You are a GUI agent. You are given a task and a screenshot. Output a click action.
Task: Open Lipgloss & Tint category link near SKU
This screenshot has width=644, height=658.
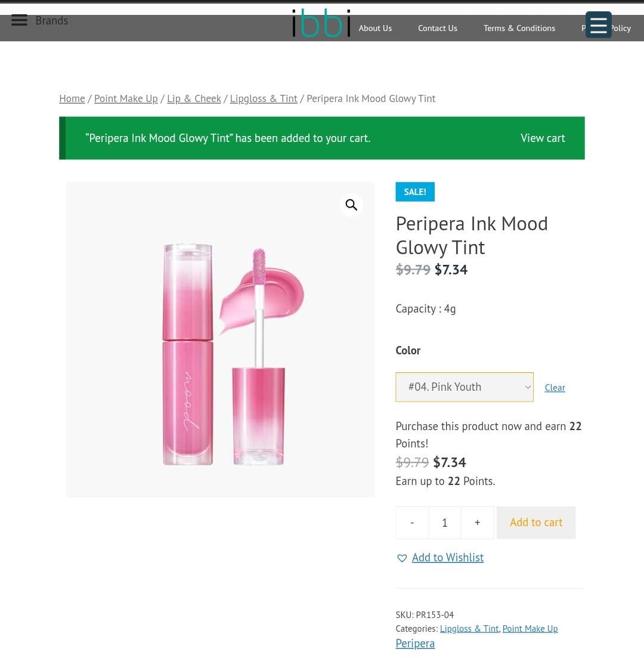(469, 628)
